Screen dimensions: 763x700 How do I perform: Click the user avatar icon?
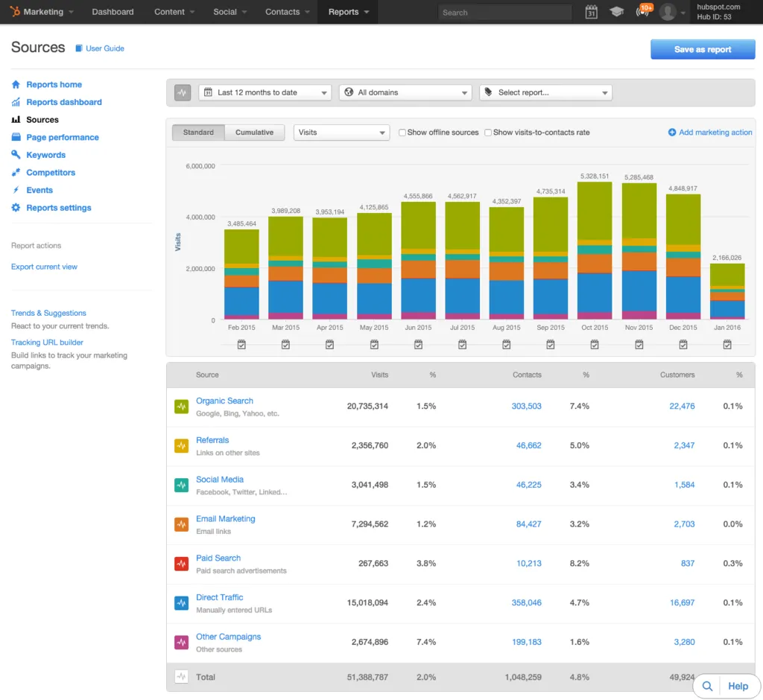click(x=668, y=12)
